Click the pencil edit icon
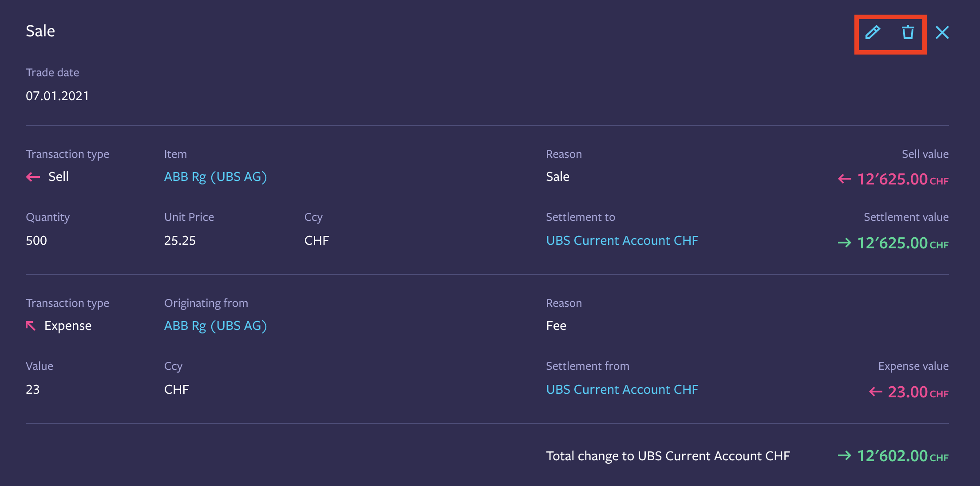Screen dimensions: 980x486 pos(873,32)
